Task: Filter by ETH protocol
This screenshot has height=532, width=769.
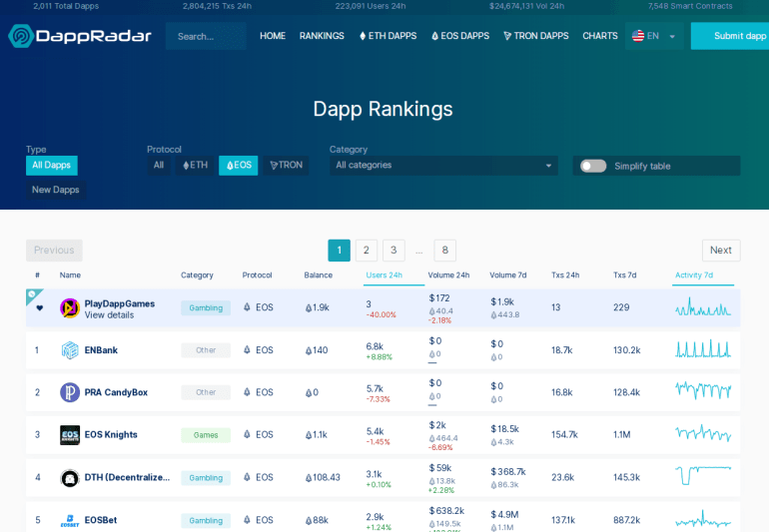Action: [x=195, y=166]
